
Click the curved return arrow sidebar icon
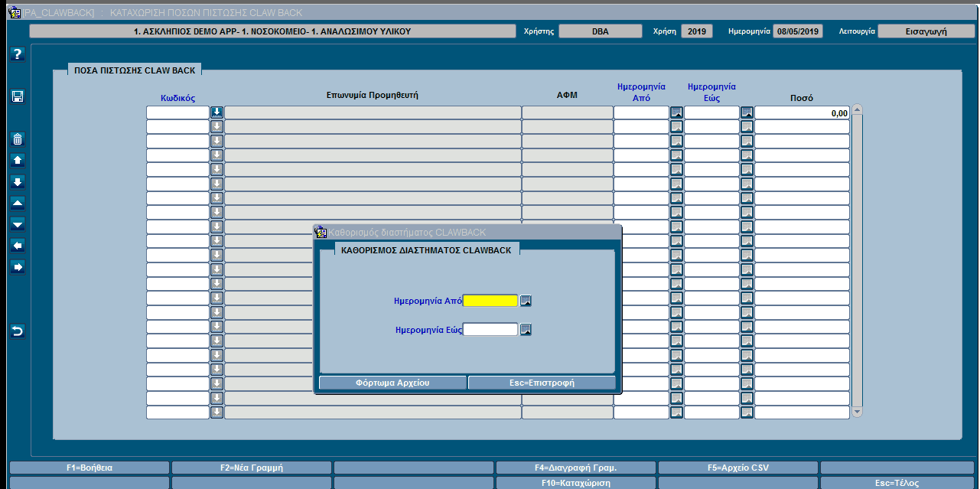(18, 331)
